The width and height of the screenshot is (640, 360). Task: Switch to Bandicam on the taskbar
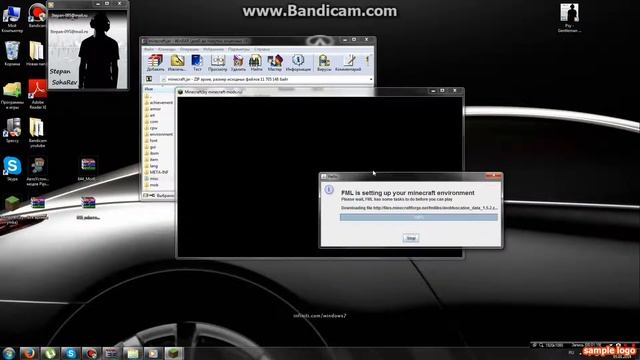(91, 353)
